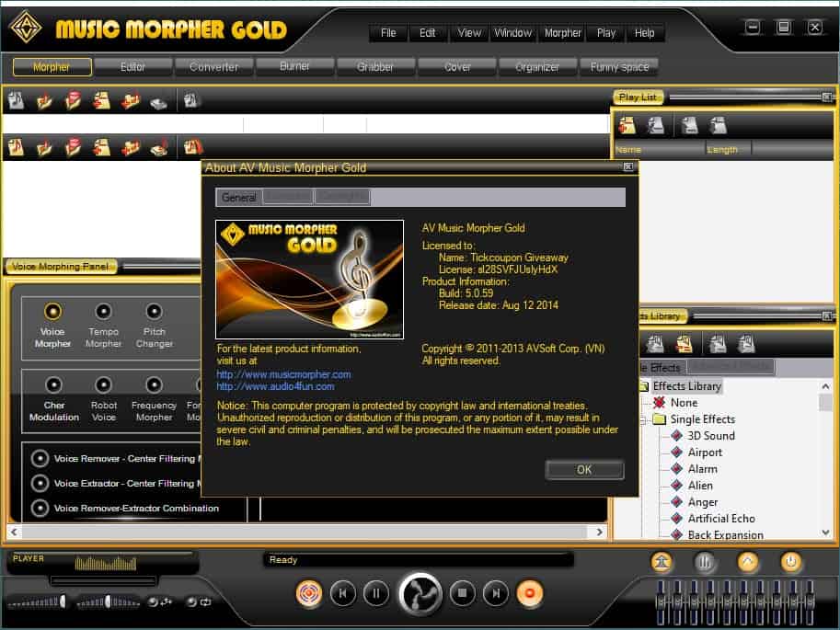The image size is (840, 630).
Task: Select the Cher Modulation radio option
Action: (53, 384)
